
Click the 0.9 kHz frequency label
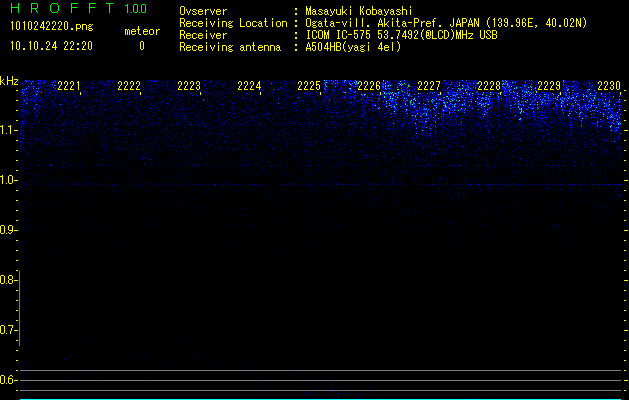coord(7,230)
